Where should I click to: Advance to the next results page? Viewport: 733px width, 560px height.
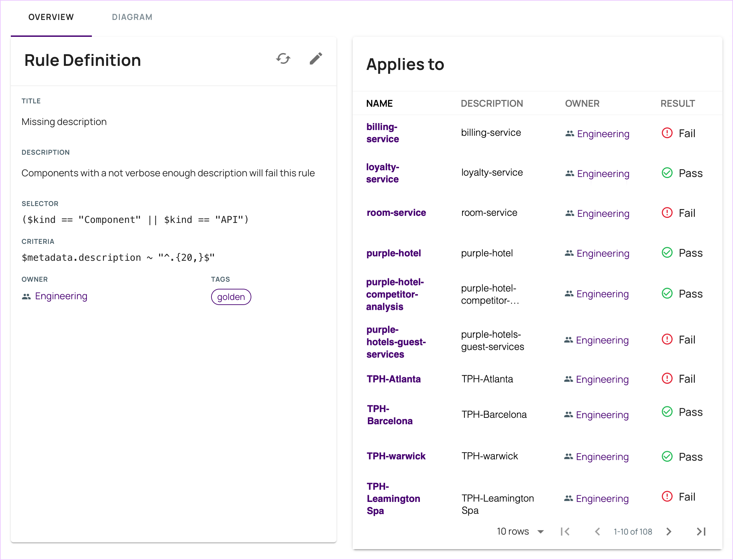tap(669, 532)
